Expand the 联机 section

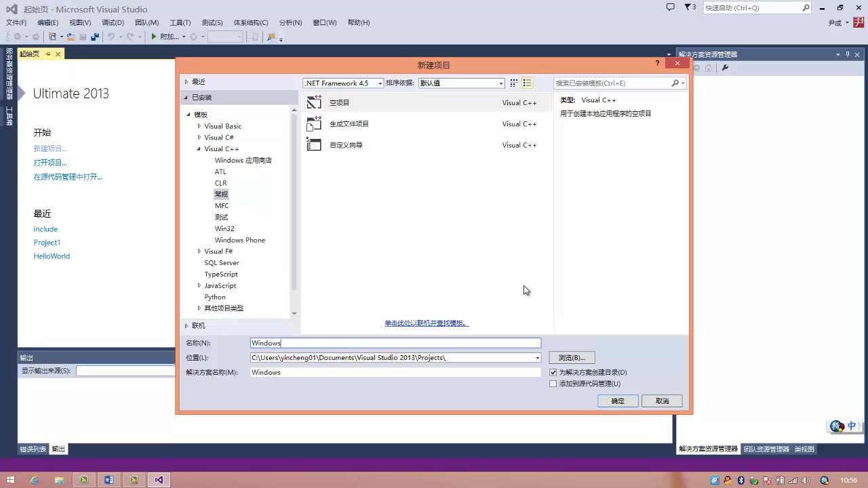(x=186, y=325)
